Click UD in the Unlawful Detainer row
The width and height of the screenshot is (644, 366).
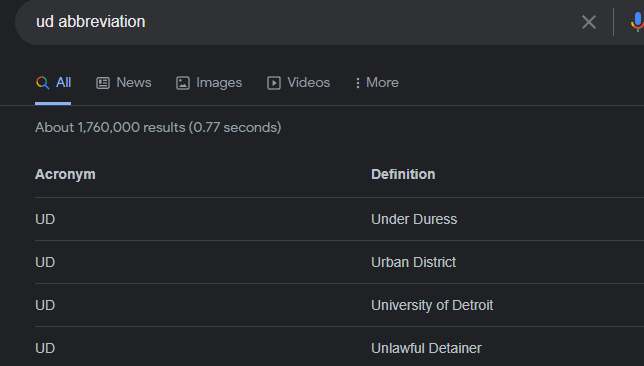(45, 348)
